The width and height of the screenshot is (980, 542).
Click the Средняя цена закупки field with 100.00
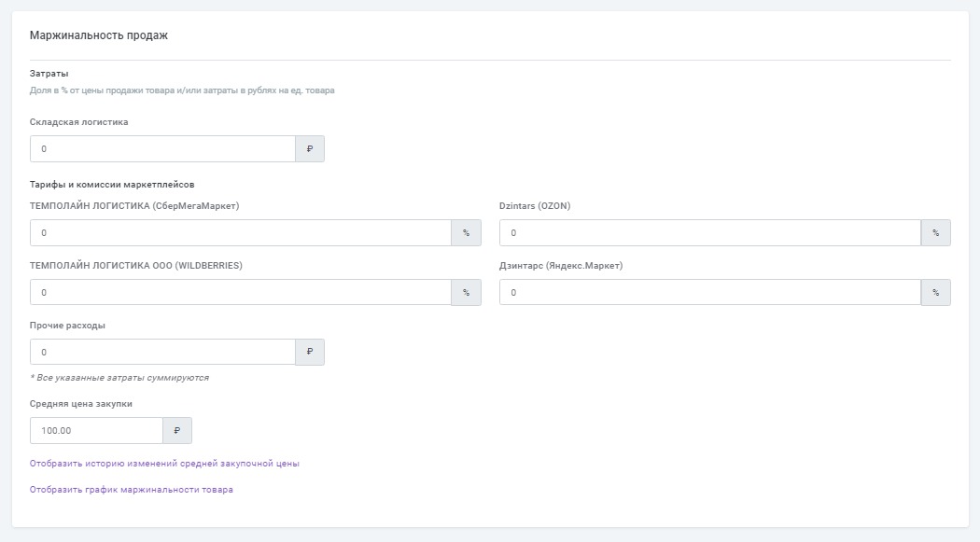(96, 431)
